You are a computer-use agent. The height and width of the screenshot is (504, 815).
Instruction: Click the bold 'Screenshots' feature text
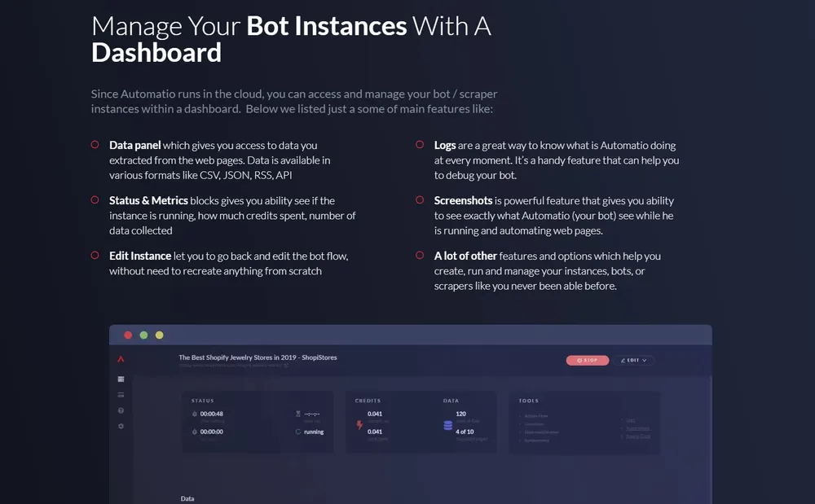coord(463,200)
